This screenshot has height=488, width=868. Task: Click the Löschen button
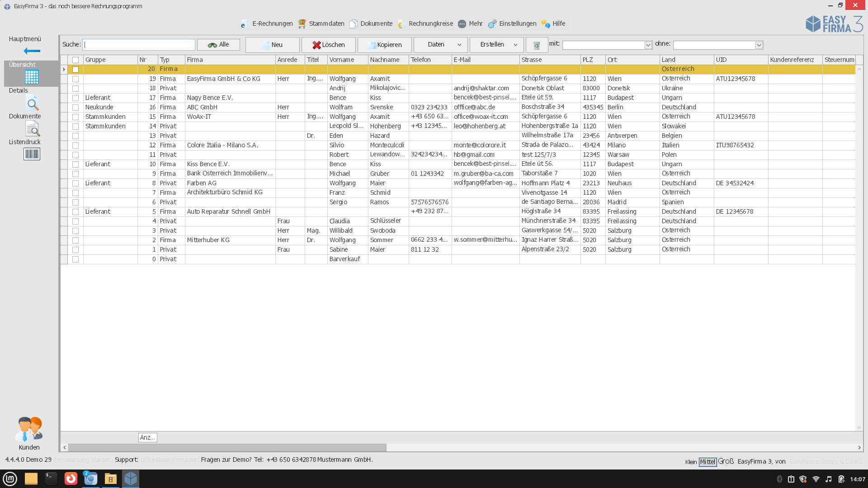point(329,45)
